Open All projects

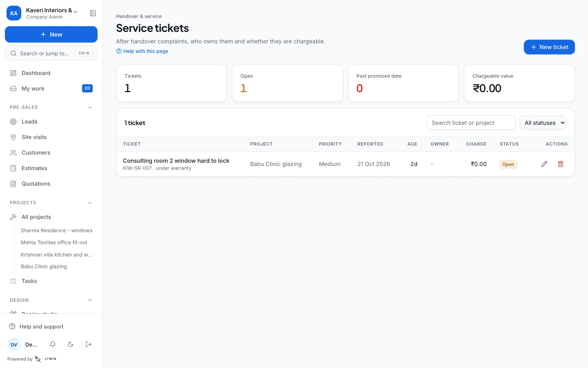coord(51,217)
